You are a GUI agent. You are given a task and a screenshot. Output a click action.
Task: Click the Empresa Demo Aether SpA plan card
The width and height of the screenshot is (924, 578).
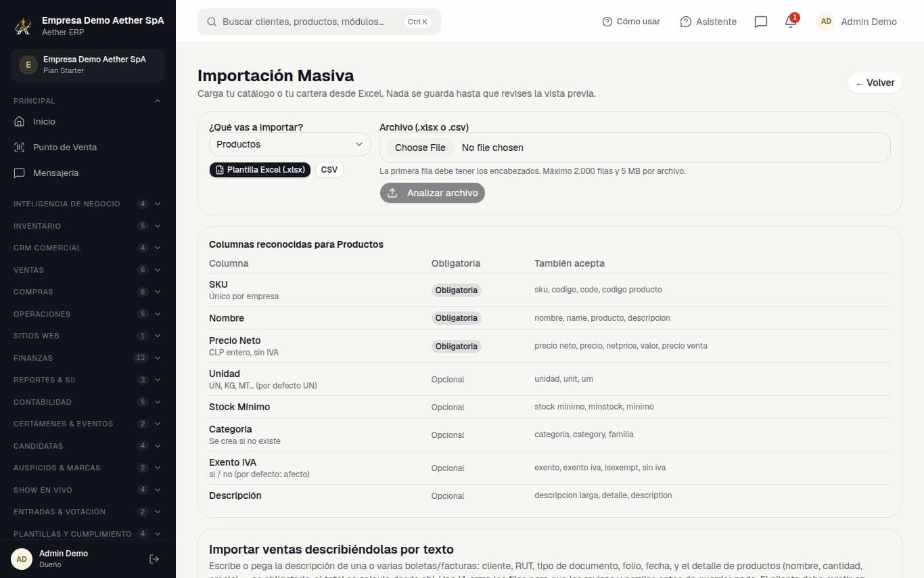(x=88, y=65)
